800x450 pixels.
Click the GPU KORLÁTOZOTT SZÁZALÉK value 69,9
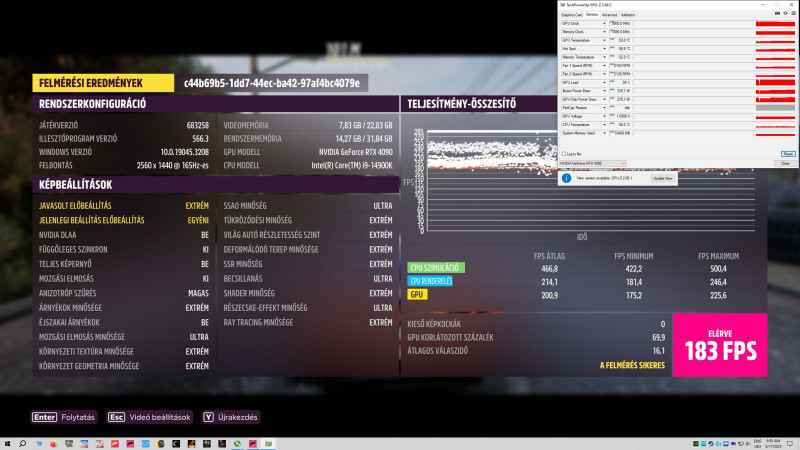[658, 337]
